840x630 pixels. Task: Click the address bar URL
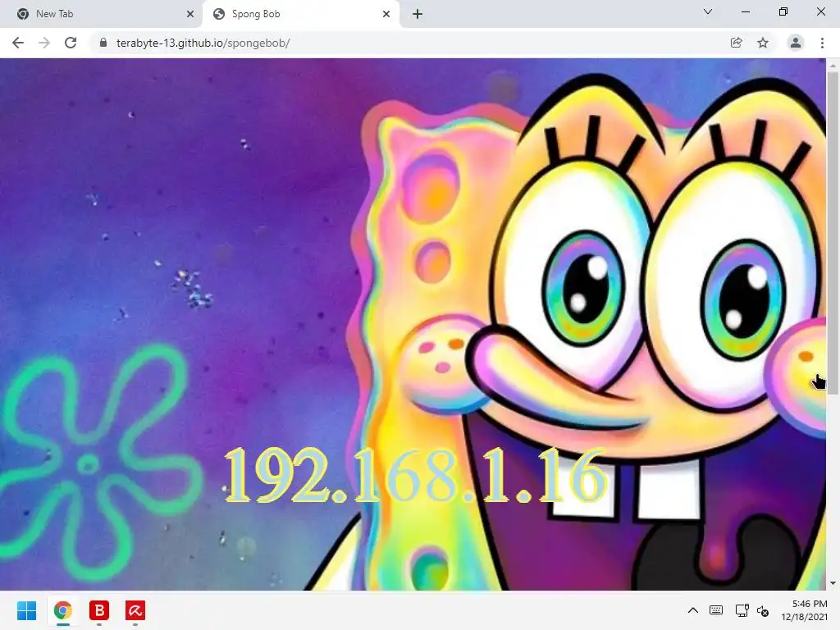(203, 43)
